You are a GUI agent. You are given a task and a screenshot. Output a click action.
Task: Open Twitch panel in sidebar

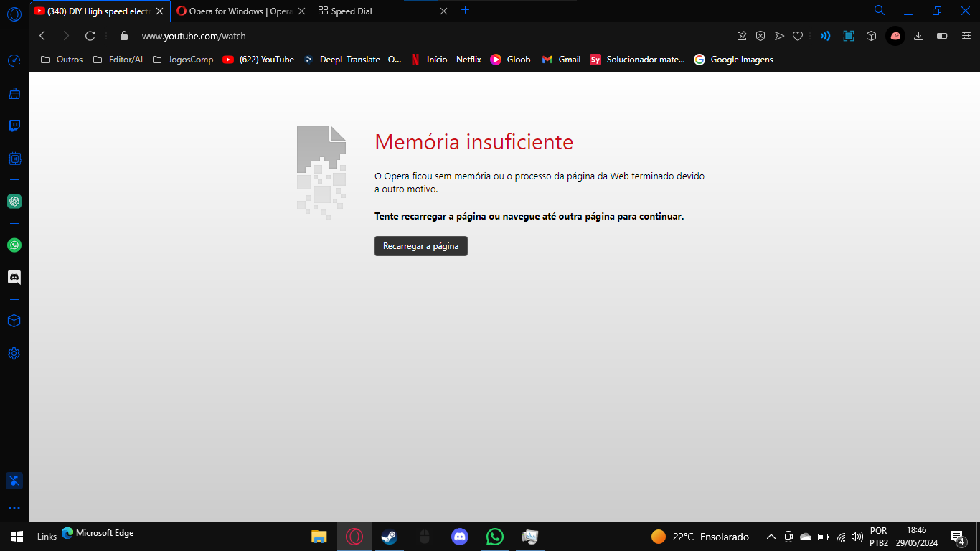point(14,126)
